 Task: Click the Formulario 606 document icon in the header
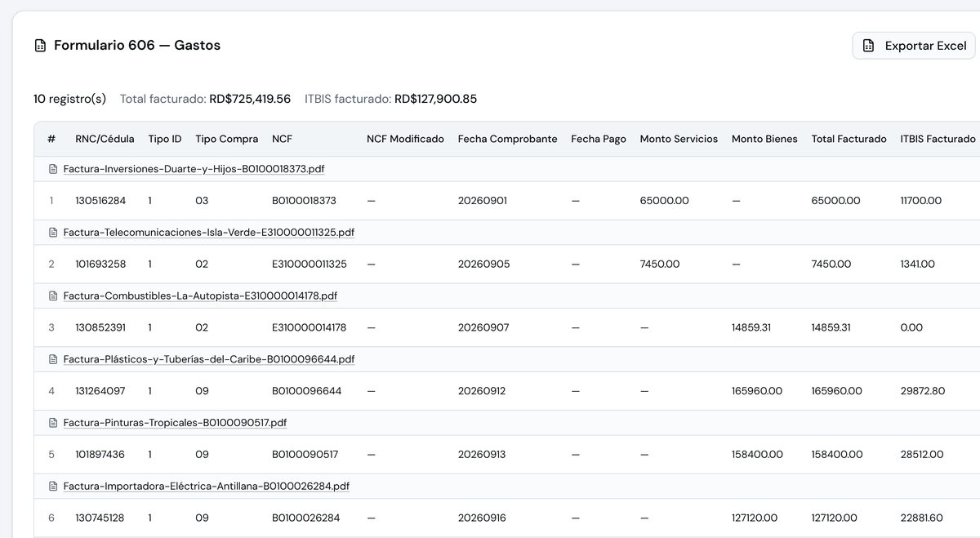(x=40, y=46)
